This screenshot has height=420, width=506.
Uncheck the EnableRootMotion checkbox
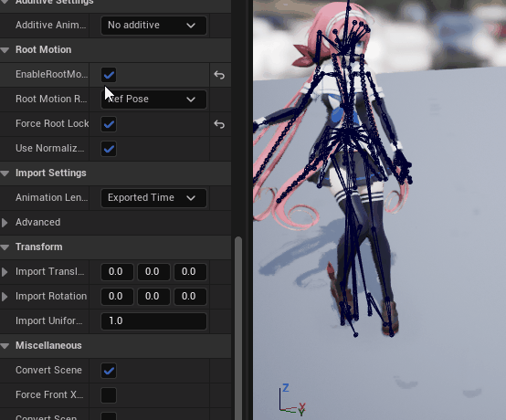click(109, 75)
